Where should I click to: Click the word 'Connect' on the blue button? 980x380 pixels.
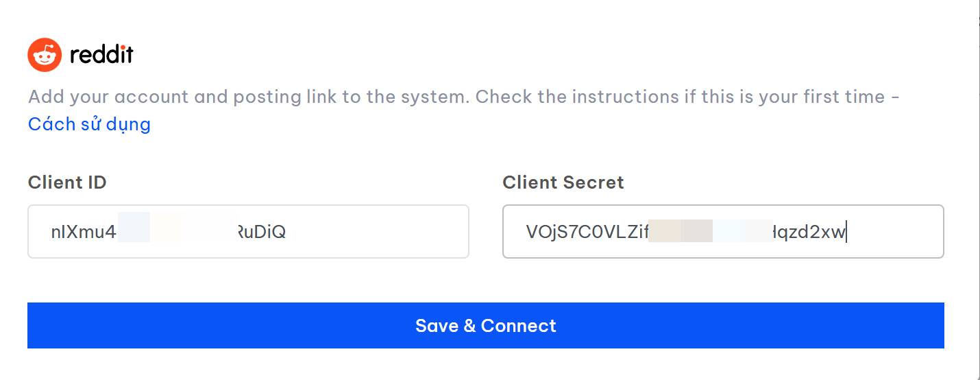[x=519, y=325]
